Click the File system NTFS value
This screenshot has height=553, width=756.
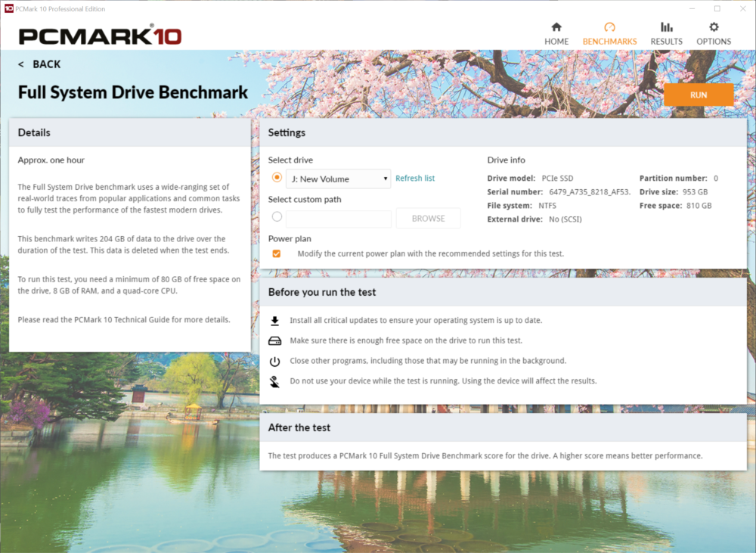point(547,206)
